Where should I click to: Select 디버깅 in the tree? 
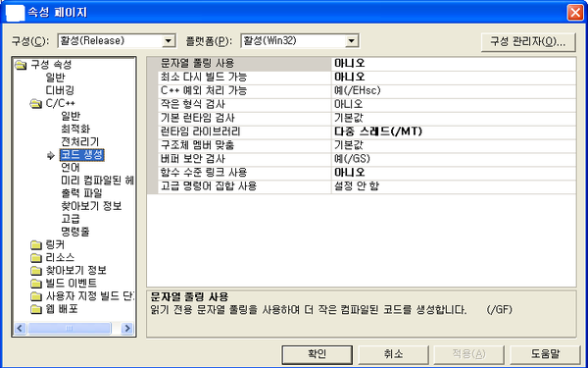coord(60,90)
